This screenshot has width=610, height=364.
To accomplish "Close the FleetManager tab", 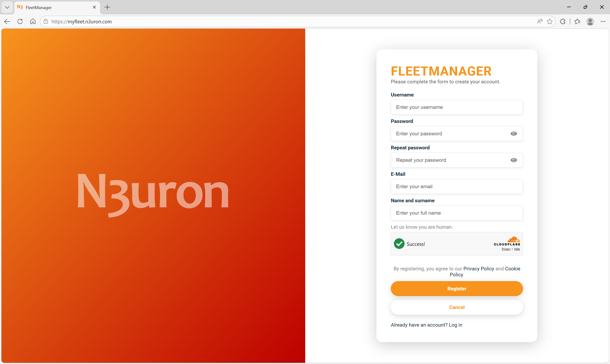I will point(94,7).
